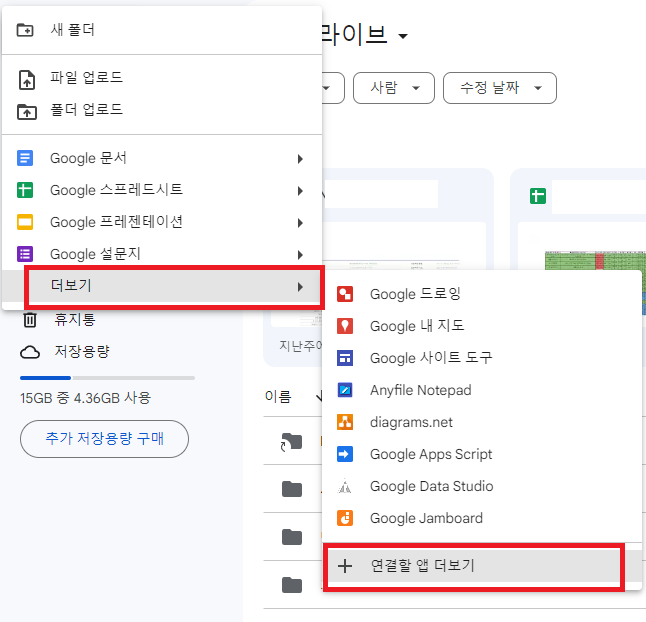
Task: Select Google 내 지도 in submenu
Action: pos(482,326)
